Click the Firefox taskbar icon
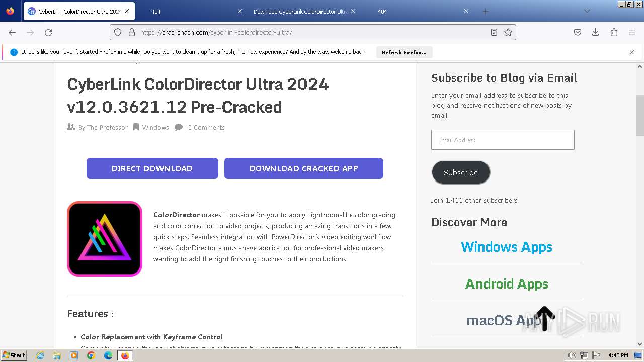The width and height of the screenshot is (644, 362). point(125,355)
